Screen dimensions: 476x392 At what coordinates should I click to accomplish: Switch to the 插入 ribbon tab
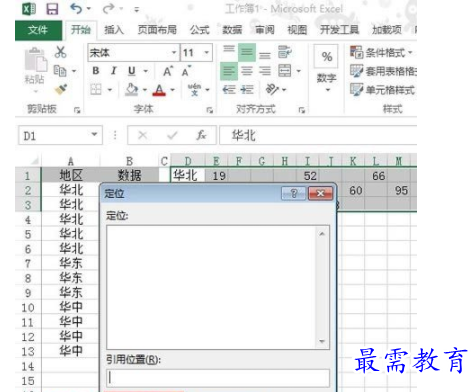tap(114, 30)
